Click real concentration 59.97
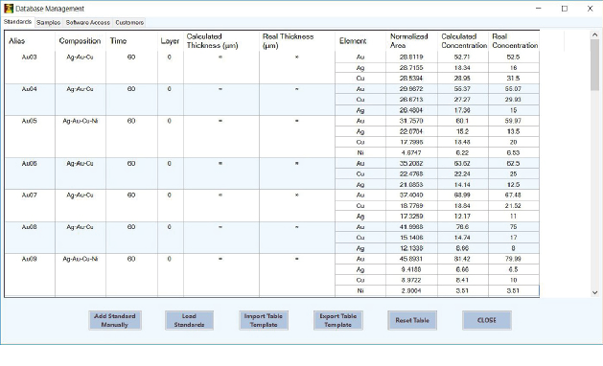603x366 pixels. (514, 121)
